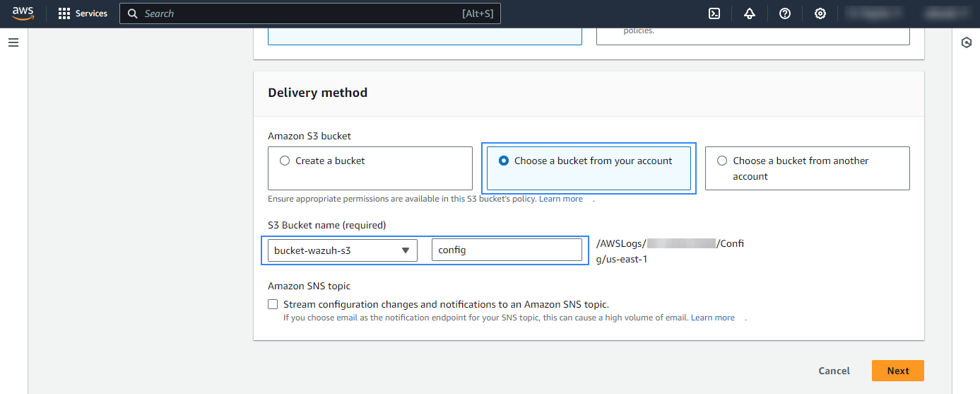Image resolution: width=980 pixels, height=394 pixels.
Task: Launch CloudShell from the top bar
Action: click(714, 13)
